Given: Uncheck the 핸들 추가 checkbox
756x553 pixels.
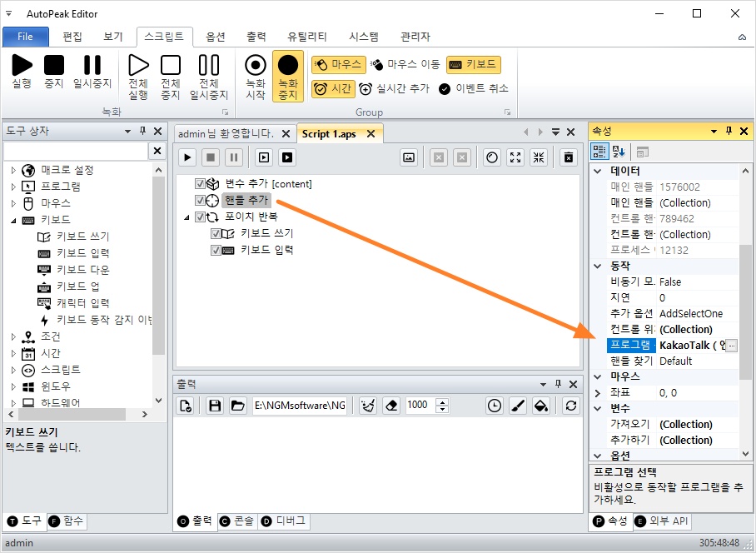Looking at the screenshot, I should point(200,200).
